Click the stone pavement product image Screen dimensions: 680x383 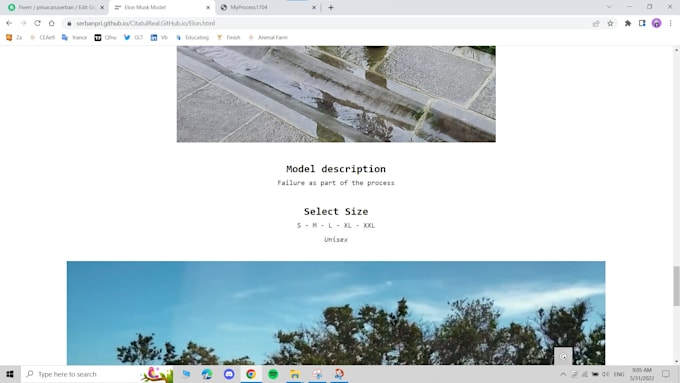pos(336,94)
